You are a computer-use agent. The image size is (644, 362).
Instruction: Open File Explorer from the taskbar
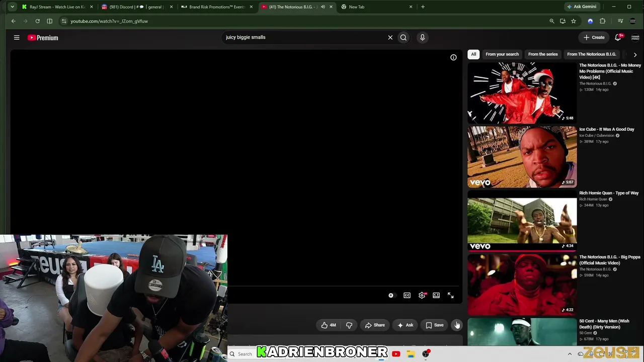pyautogui.click(x=411, y=354)
